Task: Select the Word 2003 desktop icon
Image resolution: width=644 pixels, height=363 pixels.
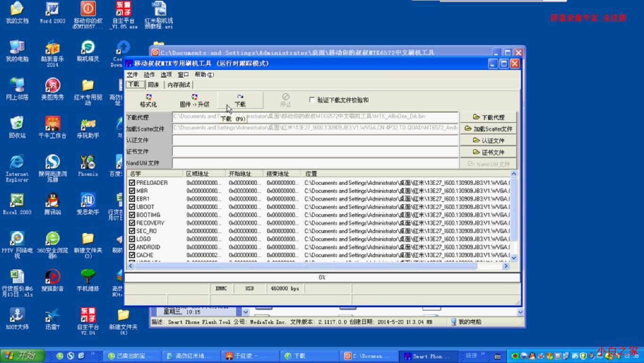Action: [52, 13]
